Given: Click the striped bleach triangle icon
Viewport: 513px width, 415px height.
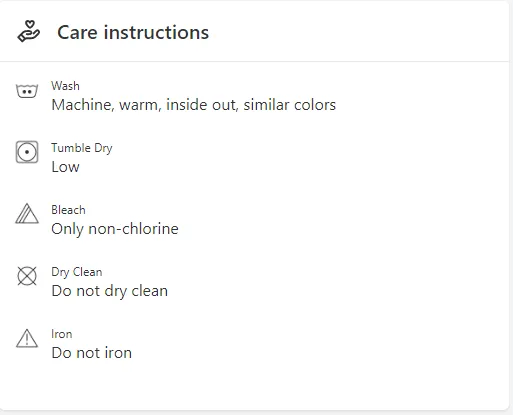Looking at the screenshot, I should click(27, 214).
